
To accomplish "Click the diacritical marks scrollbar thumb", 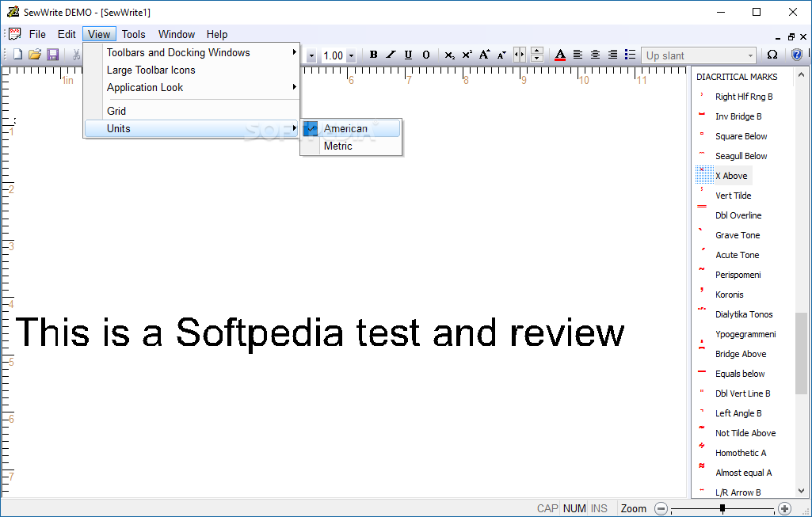I will (x=801, y=353).
